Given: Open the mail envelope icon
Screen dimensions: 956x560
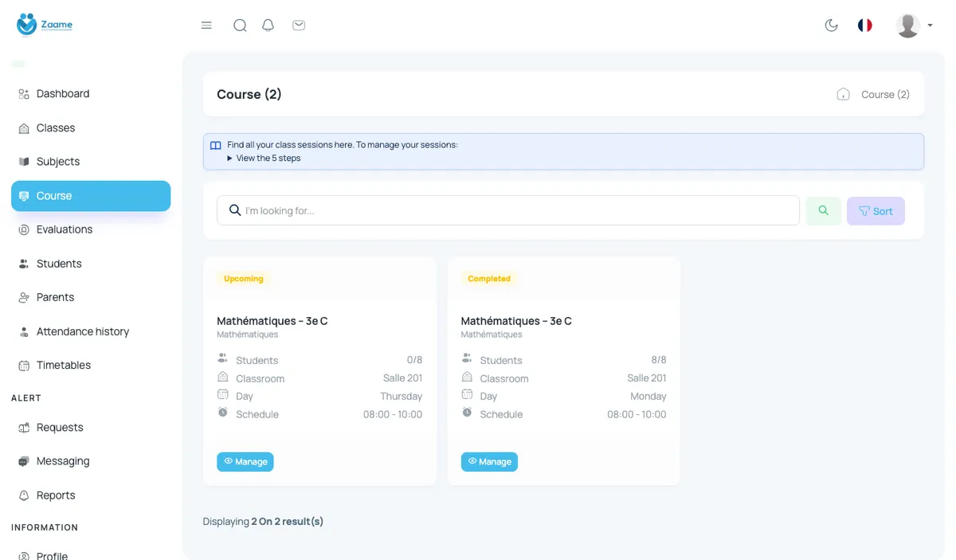Looking at the screenshot, I should pyautogui.click(x=299, y=25).
